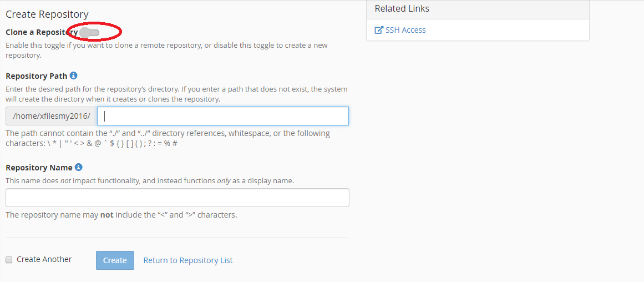Click the path forbidden characters help text

tap(168, 138)
